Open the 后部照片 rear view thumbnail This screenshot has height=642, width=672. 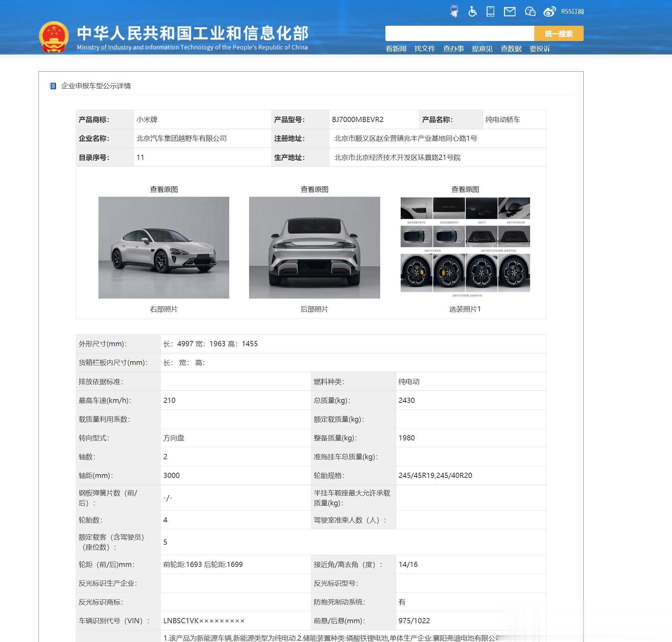[x=314, y=247]
